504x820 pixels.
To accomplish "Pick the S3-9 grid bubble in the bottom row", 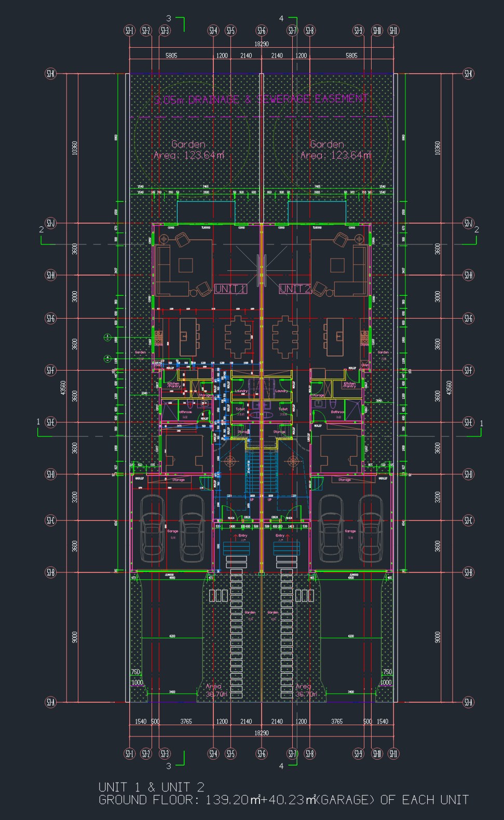I will coord(358,754).
